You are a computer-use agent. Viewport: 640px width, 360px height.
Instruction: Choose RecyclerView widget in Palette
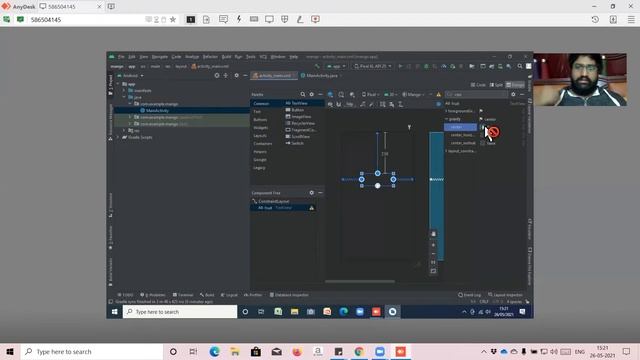300,123
